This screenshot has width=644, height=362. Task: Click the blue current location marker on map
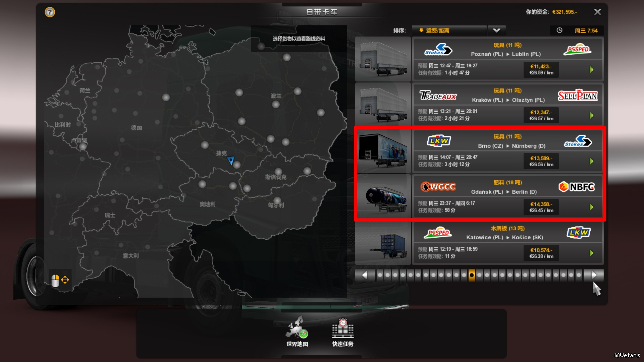230,161
